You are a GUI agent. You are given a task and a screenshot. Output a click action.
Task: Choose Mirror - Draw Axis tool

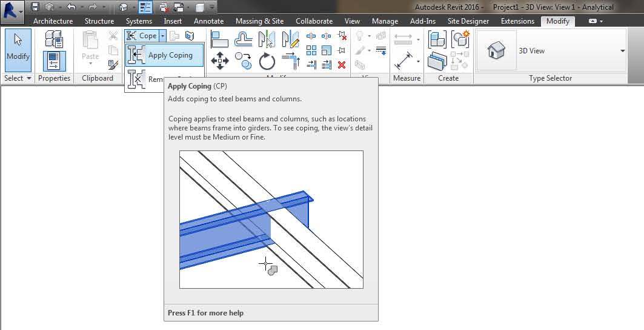(291, 39)
